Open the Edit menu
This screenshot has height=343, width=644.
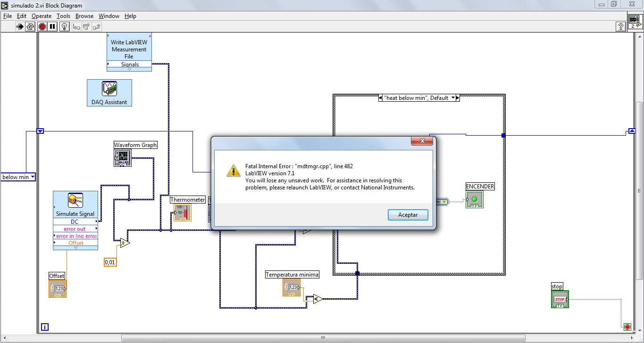click(x=22, y=16)
